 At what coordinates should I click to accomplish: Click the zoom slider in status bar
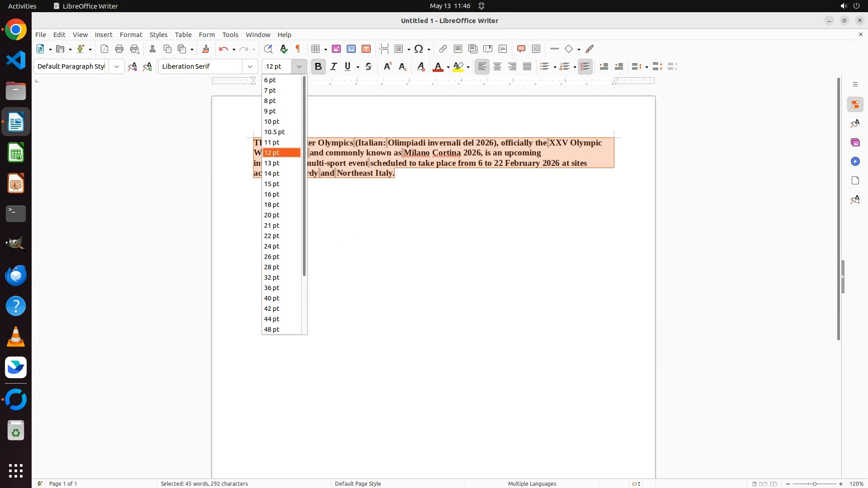point(814,484)
